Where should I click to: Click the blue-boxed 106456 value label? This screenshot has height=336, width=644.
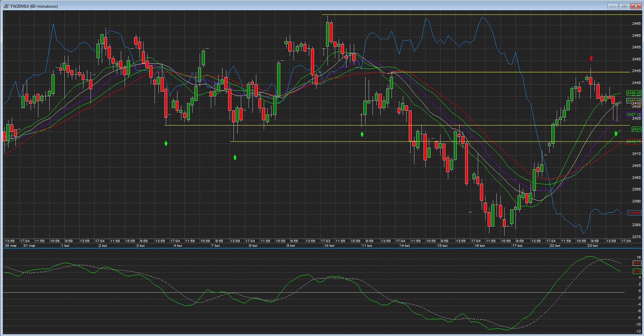pos(634,213)
